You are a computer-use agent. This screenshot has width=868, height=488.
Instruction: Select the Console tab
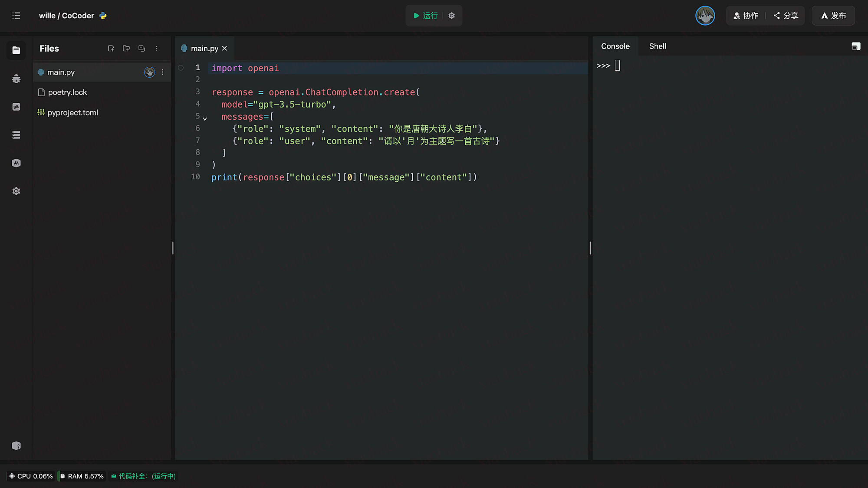pyautogui.click(x=615, y=46)
